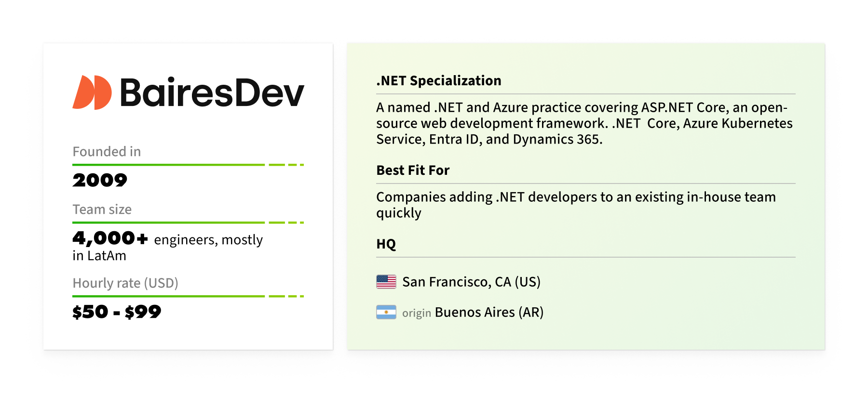Screen dimensions: 868x393
Task: Click the Argentina flag icon
Action: click(386, 312)
